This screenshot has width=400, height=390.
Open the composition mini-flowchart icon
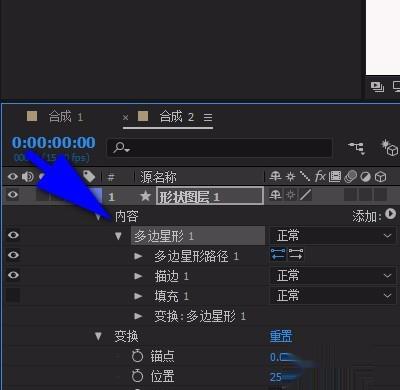357,148
